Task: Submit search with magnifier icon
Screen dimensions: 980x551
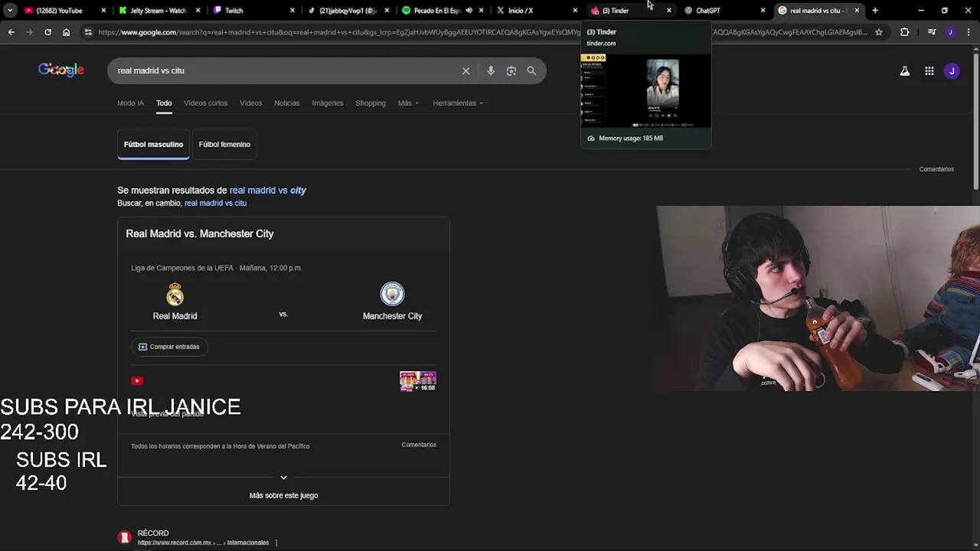Action: 531,70
